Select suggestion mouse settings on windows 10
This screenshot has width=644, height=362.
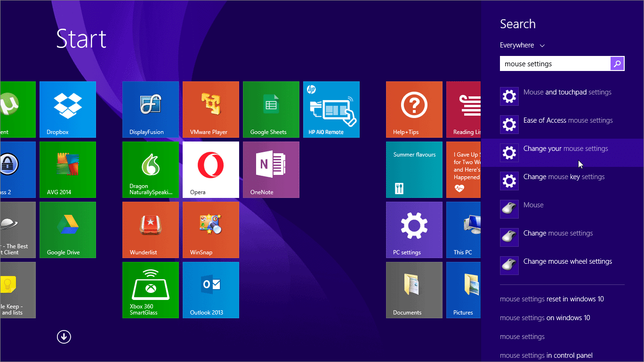click(545, 318)
